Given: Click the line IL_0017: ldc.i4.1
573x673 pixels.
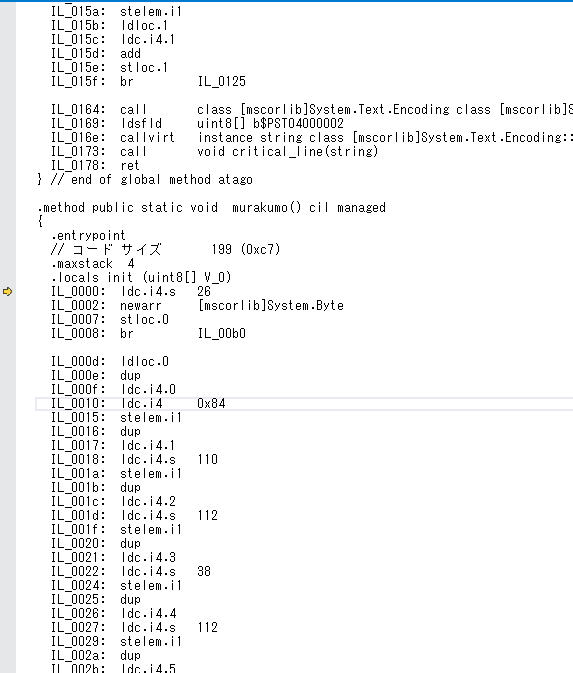Looking at the screenshot, I should pyautogui.click(x=113, y=446).
